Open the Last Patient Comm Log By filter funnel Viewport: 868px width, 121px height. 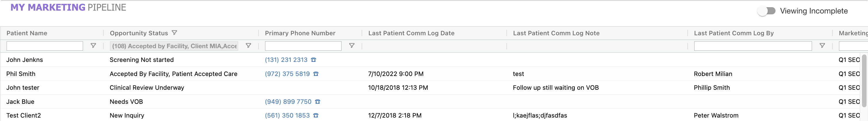[822, 46]
